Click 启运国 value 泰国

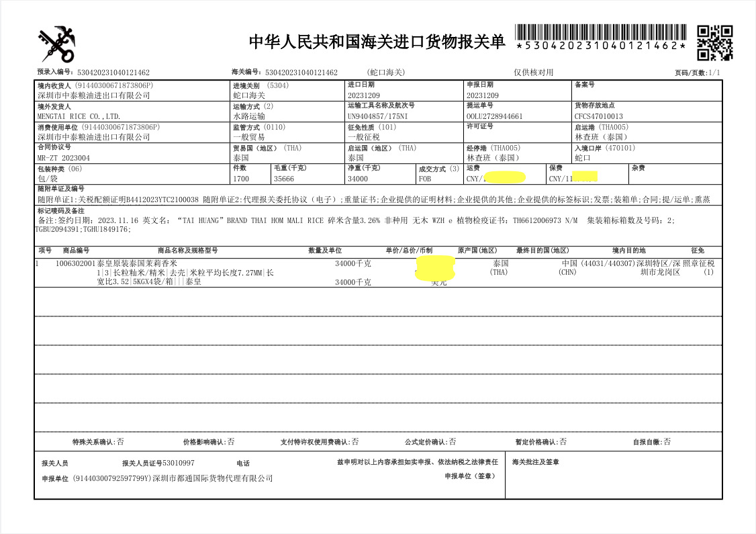pos(355,158)
